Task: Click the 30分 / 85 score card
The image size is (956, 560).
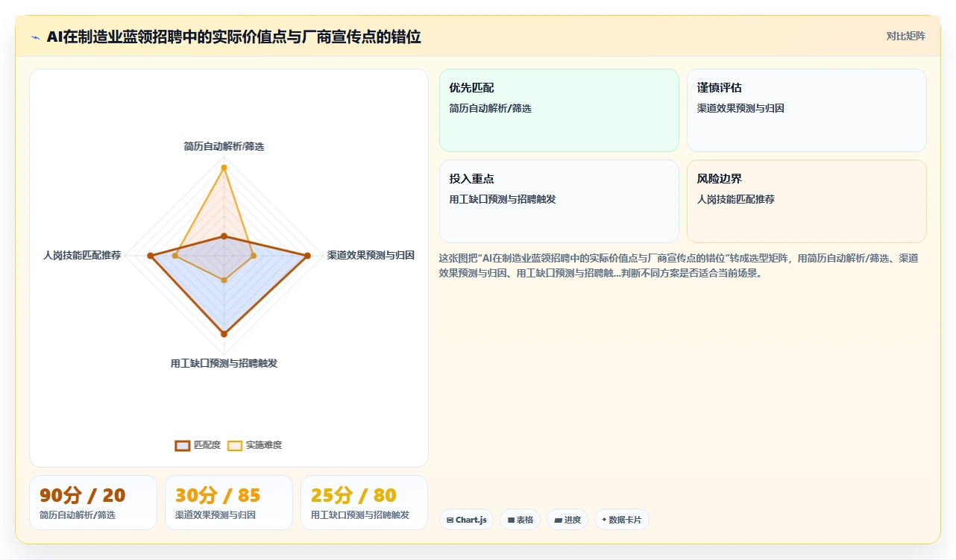Action: coord(229,503)
